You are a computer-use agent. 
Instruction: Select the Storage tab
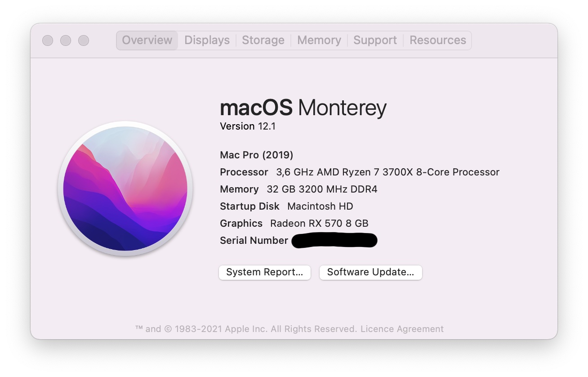[x=263, y=40]
